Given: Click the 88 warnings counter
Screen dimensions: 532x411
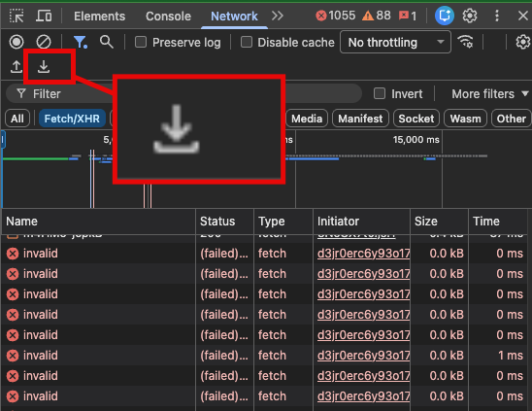Looking at the screenshot, I should (x=377, y=16).
